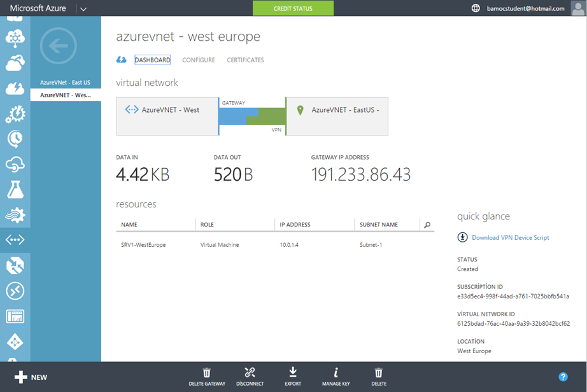Click the download icon beside VPN Device Script
The height and width of the screenshot is (392, 587).
click(462, 237)
